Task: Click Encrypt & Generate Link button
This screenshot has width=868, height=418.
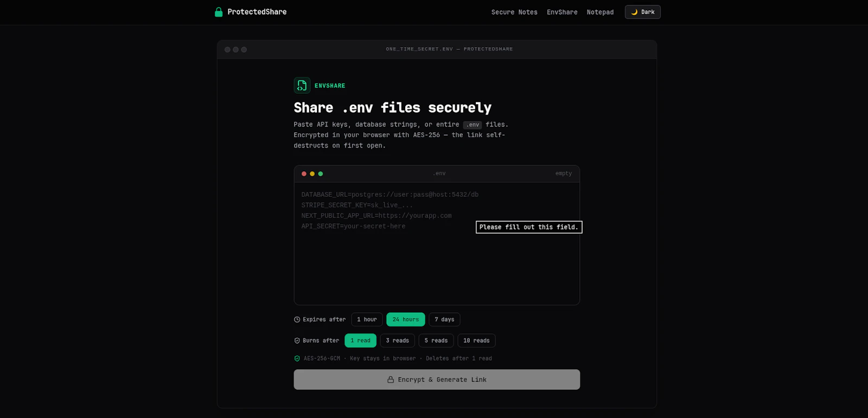Action: [437, 380]
